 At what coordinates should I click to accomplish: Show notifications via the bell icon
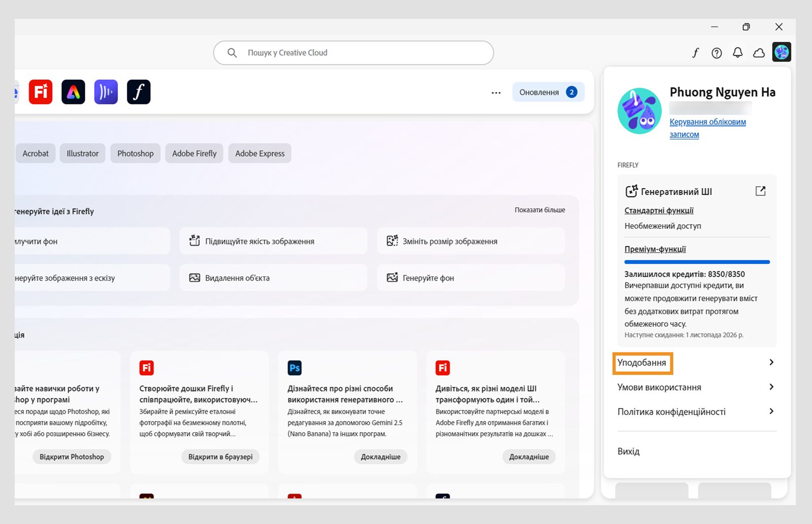738,52
